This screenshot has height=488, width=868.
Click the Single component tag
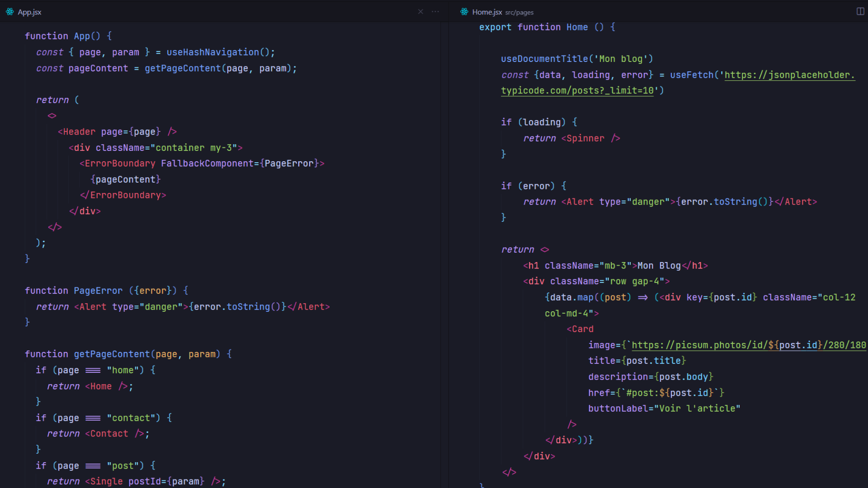click(106, 482)
